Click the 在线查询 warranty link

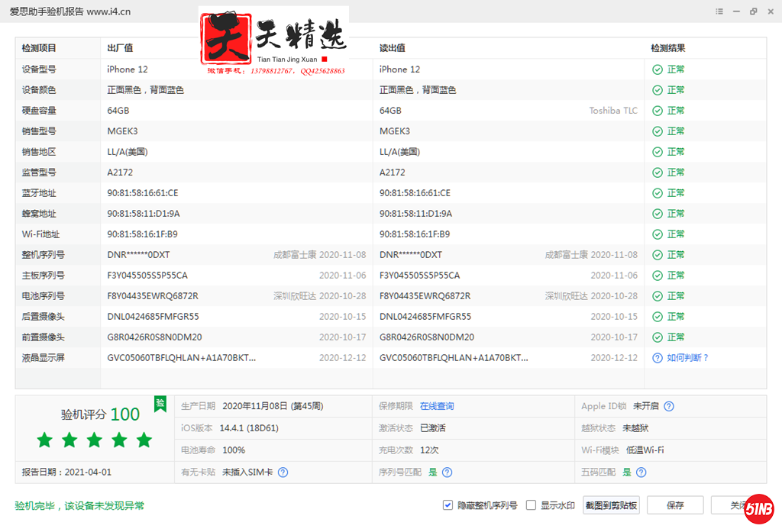pos(436,407)
